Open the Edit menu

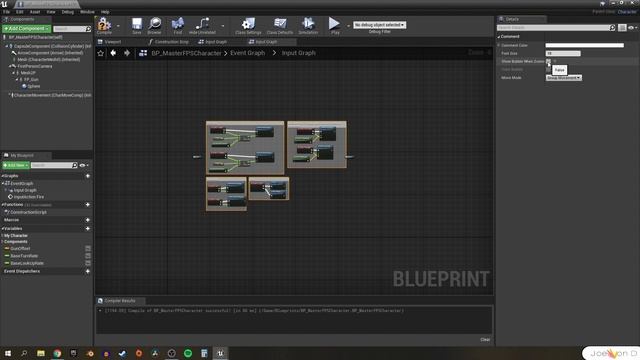20,12
